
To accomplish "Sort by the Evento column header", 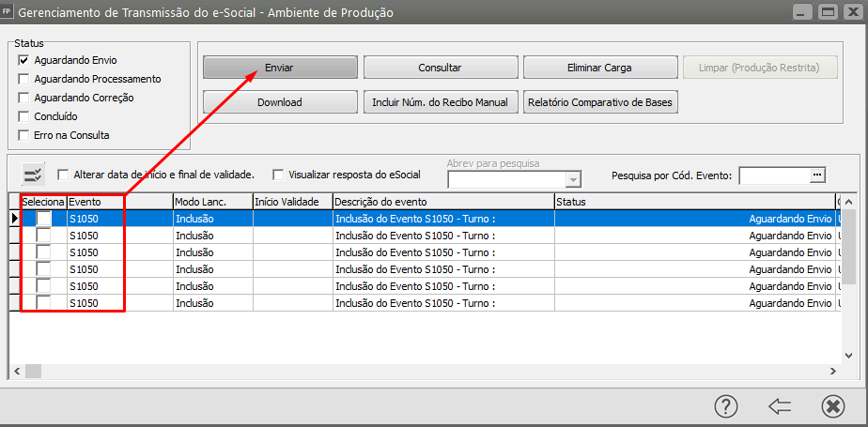I will (120, 202).
